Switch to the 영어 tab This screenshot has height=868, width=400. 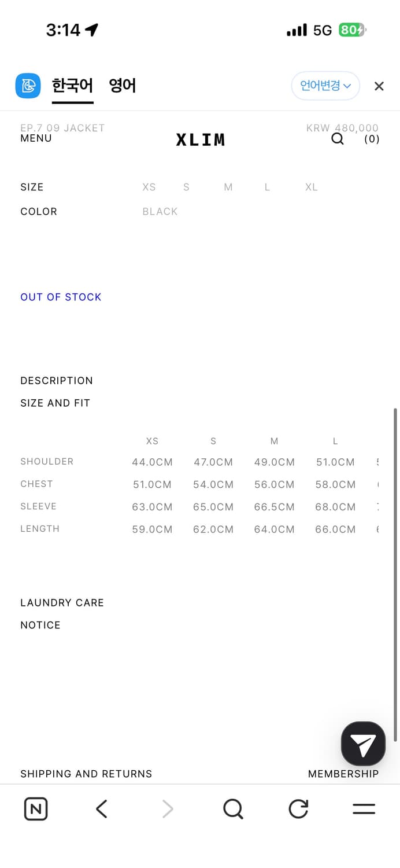point(123,86)
